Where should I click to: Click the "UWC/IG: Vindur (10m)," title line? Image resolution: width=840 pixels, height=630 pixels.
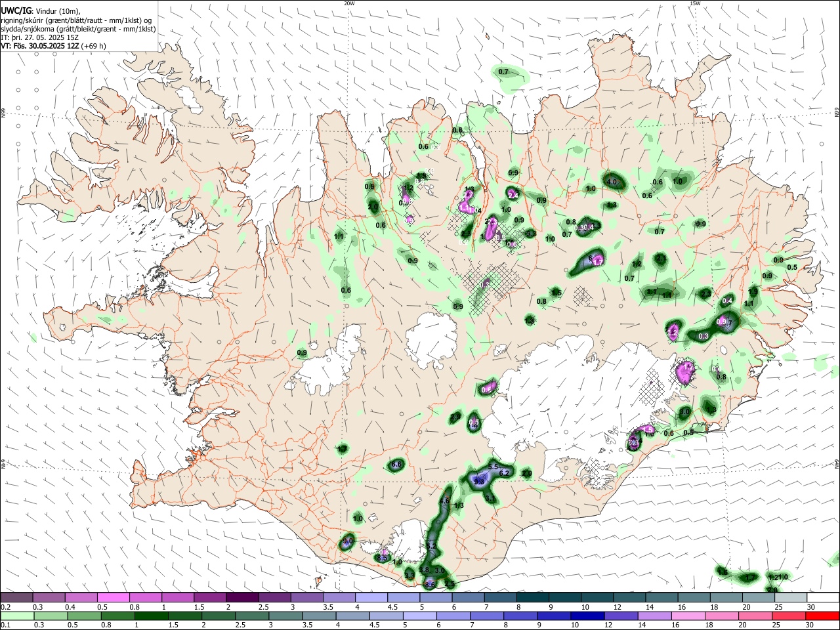40,11
